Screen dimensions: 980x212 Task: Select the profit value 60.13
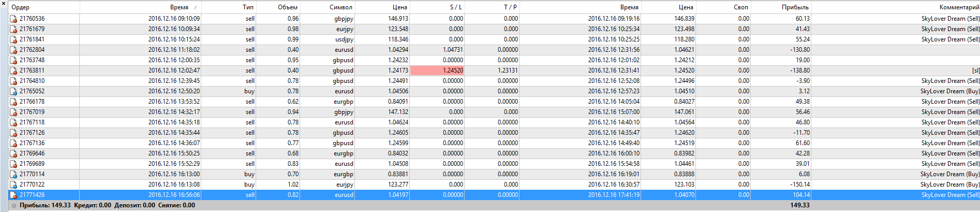click(x=803, y=19)
